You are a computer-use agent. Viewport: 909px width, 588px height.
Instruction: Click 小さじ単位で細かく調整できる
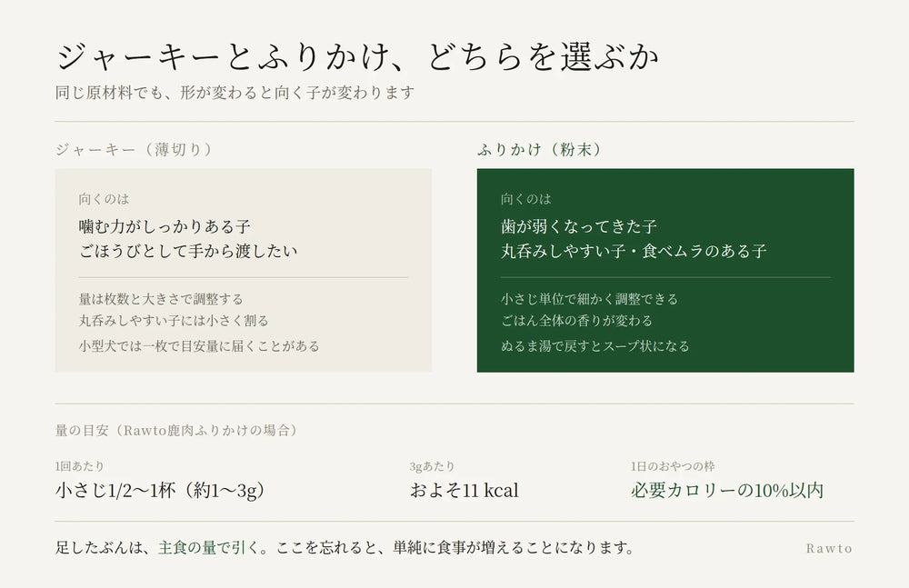coord(590,299)
